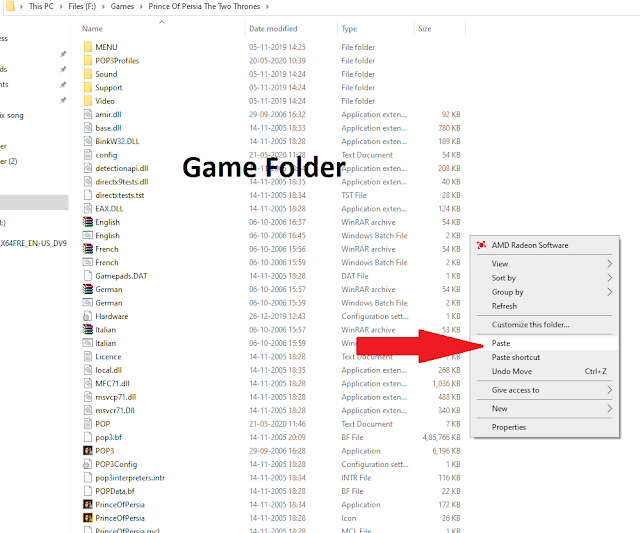
Task: Select the msvcr71.Dll file
Action: pyautogui.click(x=115, y=411)
